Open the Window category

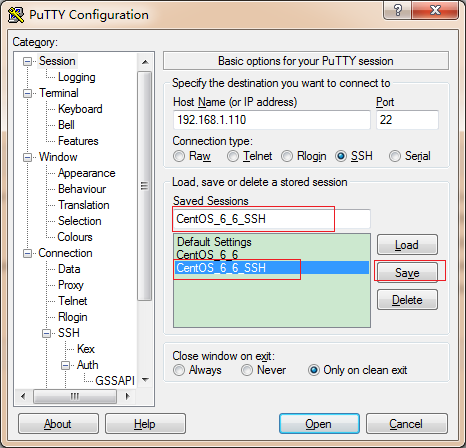pyautogui.click(x=58, y=157)
